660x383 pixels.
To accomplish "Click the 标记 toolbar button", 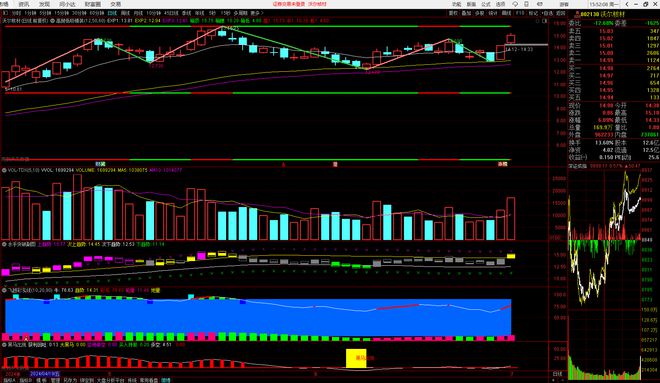I will (533, 13).
